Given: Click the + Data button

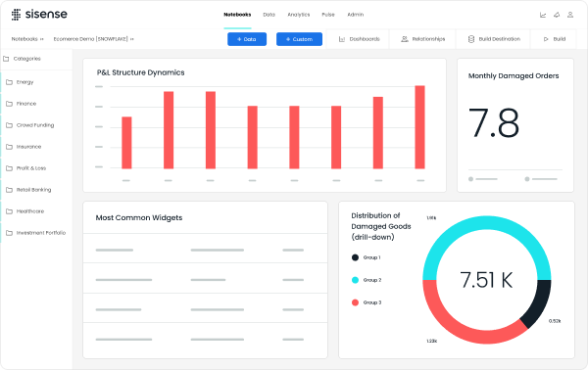Looking at the screenshot, I should [247, 39].
